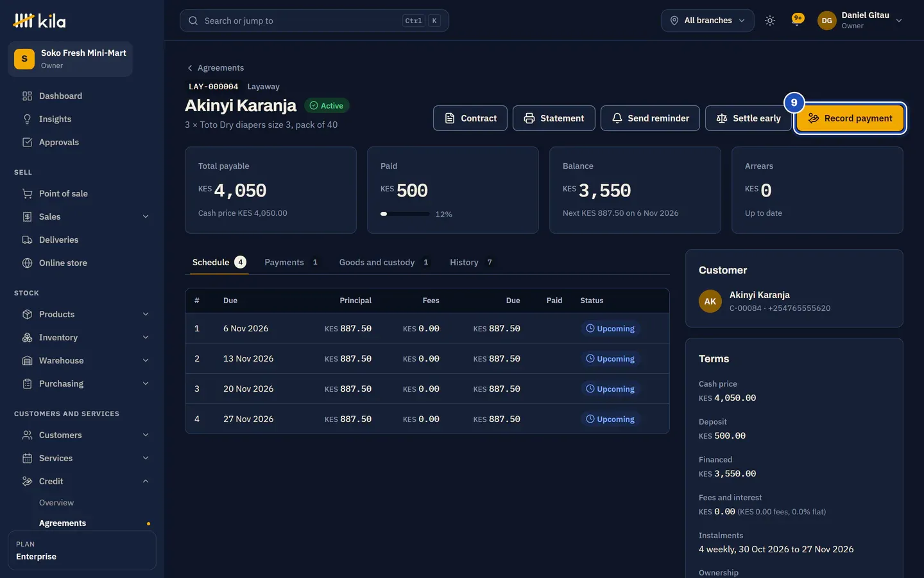
Task: Open Soko Fresh Mini-Mart store switcher
Action: click(x=70, y=59)
